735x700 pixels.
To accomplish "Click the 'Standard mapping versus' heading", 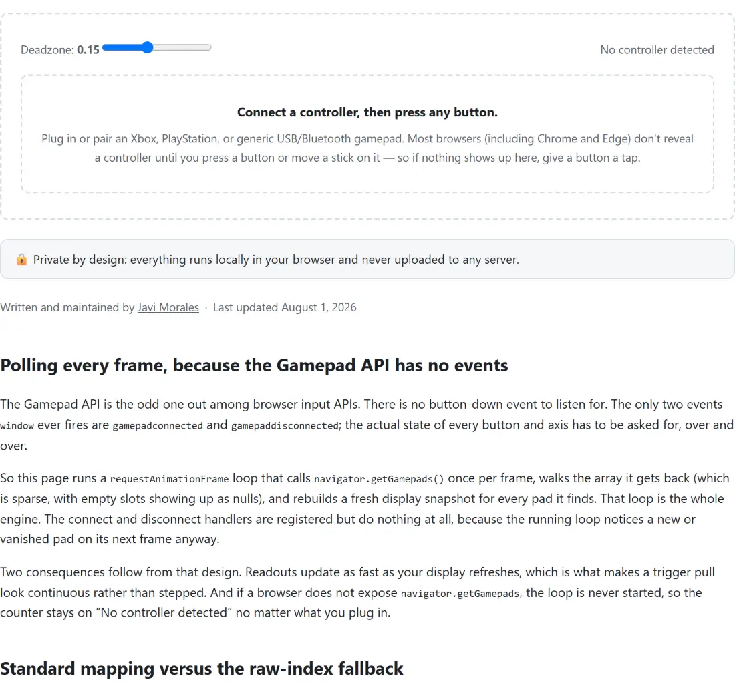I will click(202, 669).
